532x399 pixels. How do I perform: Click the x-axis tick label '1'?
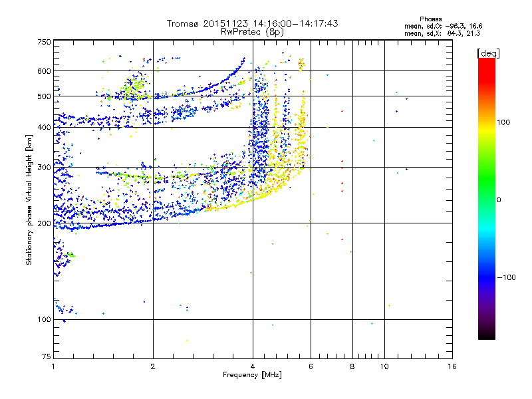click(x=53, y=366)
